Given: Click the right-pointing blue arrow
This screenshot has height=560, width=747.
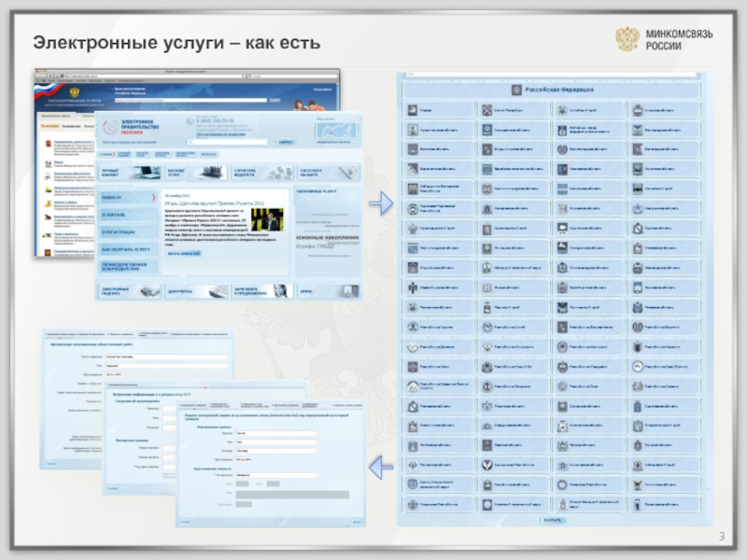Looking at the screenshot, I should click(381, 201).
